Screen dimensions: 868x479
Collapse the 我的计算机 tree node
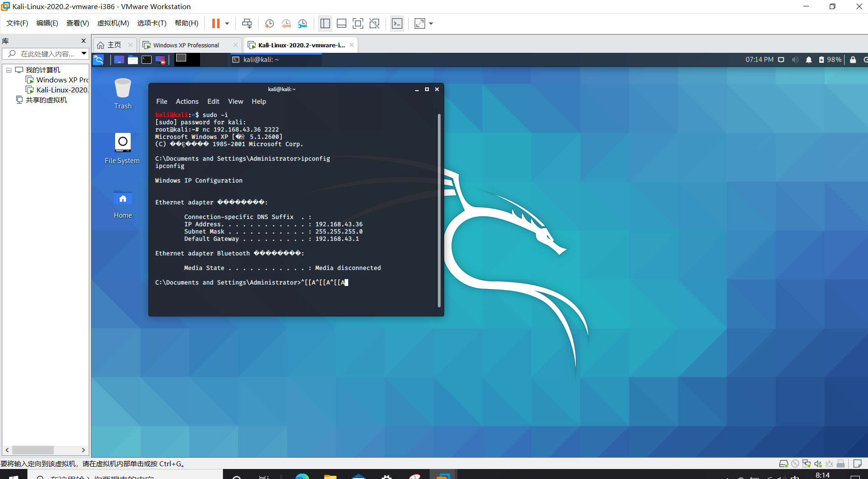9,70
